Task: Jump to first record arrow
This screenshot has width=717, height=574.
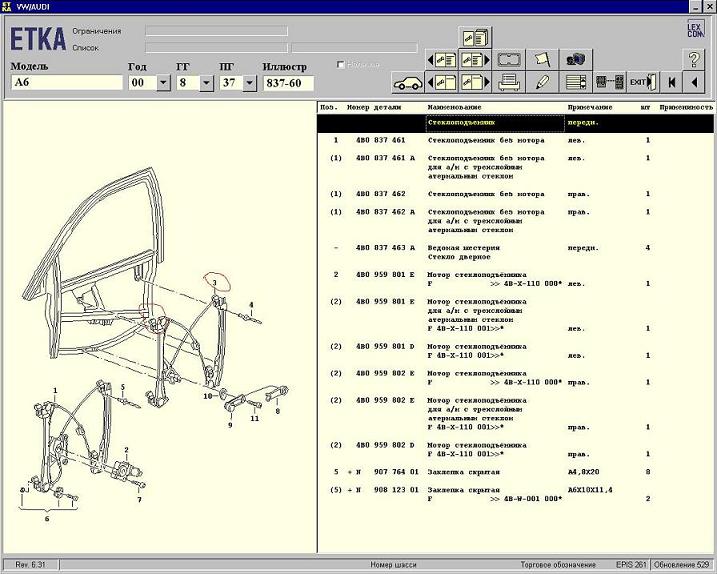Action: (x=671, y=82)
